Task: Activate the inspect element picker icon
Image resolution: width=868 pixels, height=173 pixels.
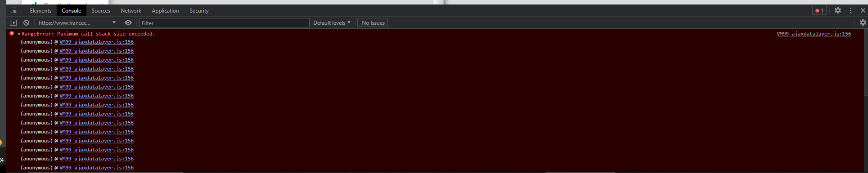Action: pos(13,11)
